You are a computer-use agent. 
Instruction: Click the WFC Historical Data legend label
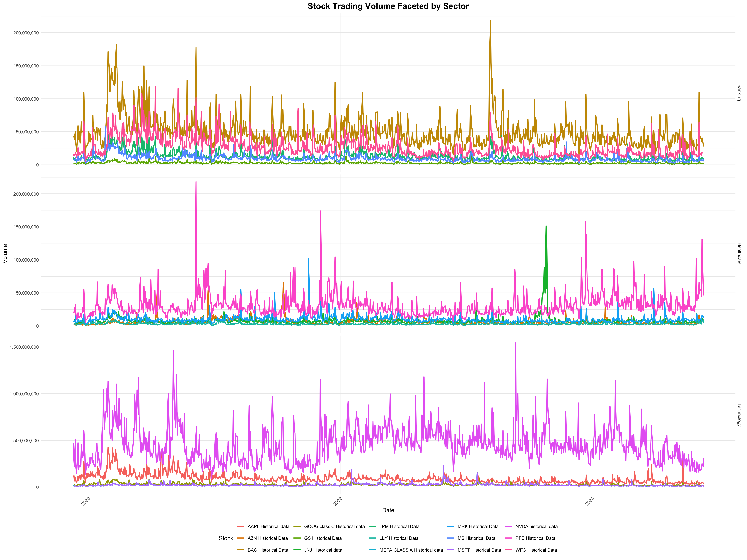click(536, 550)
